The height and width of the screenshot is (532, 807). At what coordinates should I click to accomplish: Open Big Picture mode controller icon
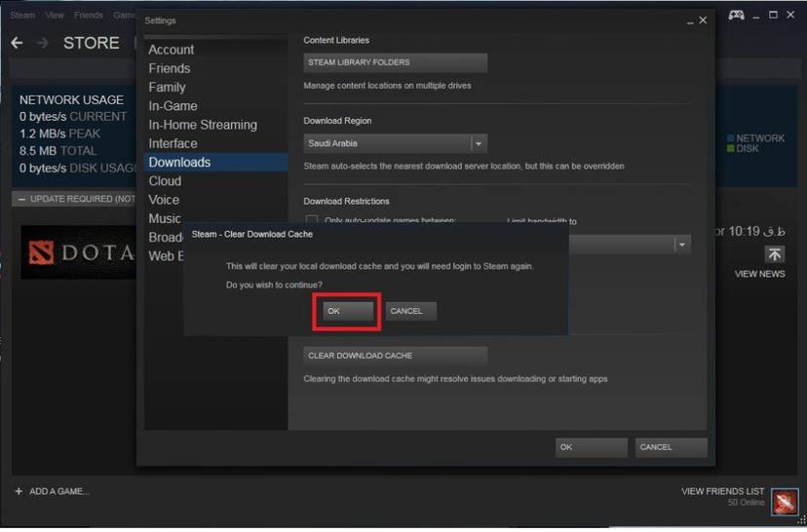(x=736, y=15)
